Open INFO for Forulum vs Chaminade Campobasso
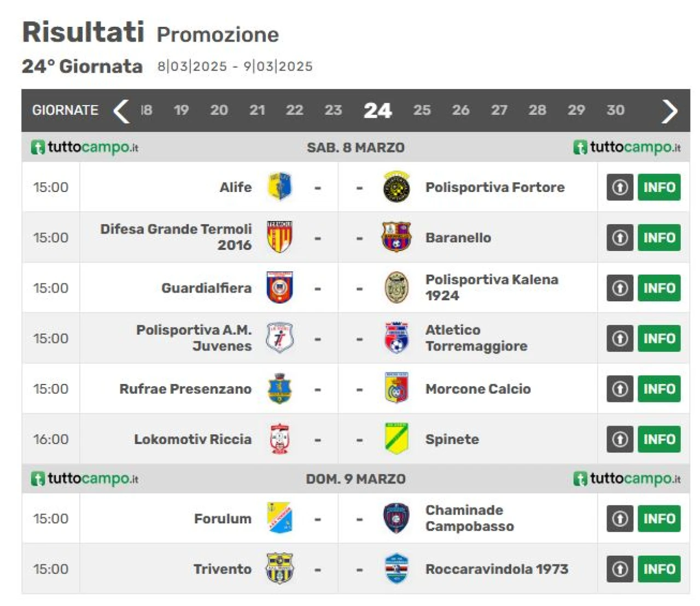This screenshot has width=700, height=606. (659, 518)
